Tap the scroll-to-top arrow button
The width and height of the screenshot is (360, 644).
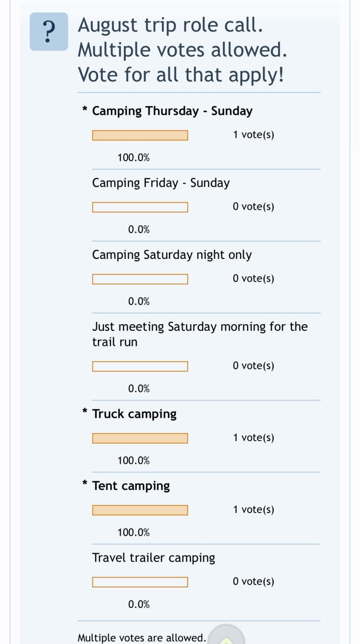[x=226, y=634]
